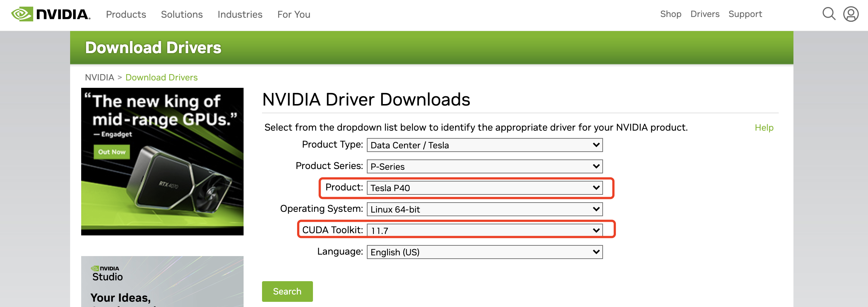
Task: Click the NVIDIA Studio logo
Action: tap(107, 274)
